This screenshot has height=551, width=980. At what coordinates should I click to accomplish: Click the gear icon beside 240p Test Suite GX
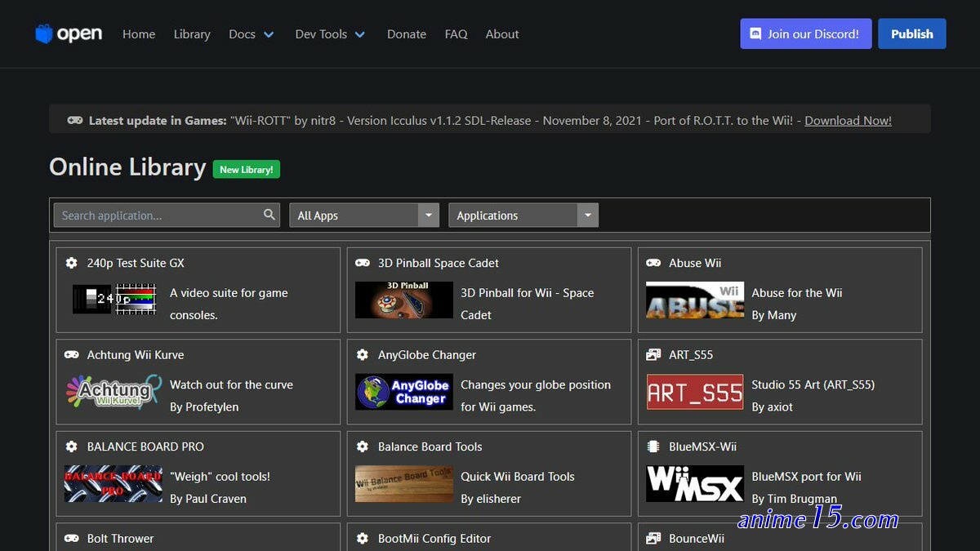point(72,263)
